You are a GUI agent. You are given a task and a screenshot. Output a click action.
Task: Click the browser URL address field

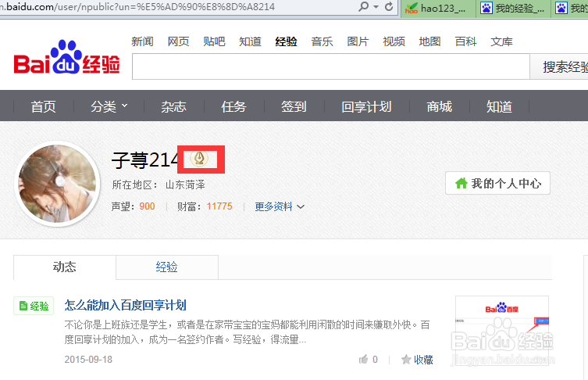[x=176, y=7]
